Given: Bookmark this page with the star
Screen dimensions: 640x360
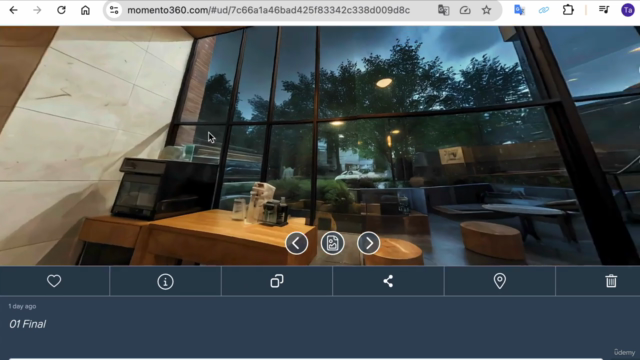Looking at the screenshot, I should pos(486,10).
